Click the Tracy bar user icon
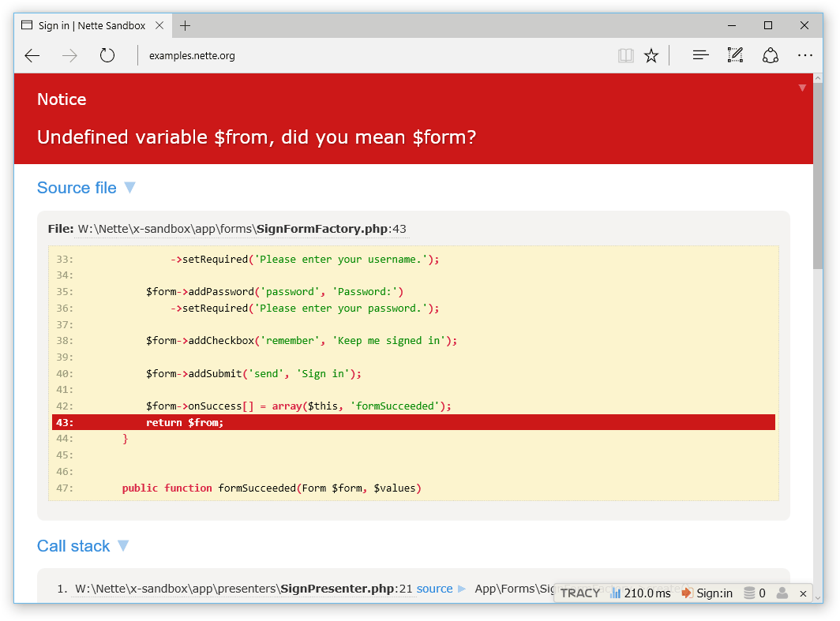The image size is (840, 621). pyautogui.click(x=782, y=593)
